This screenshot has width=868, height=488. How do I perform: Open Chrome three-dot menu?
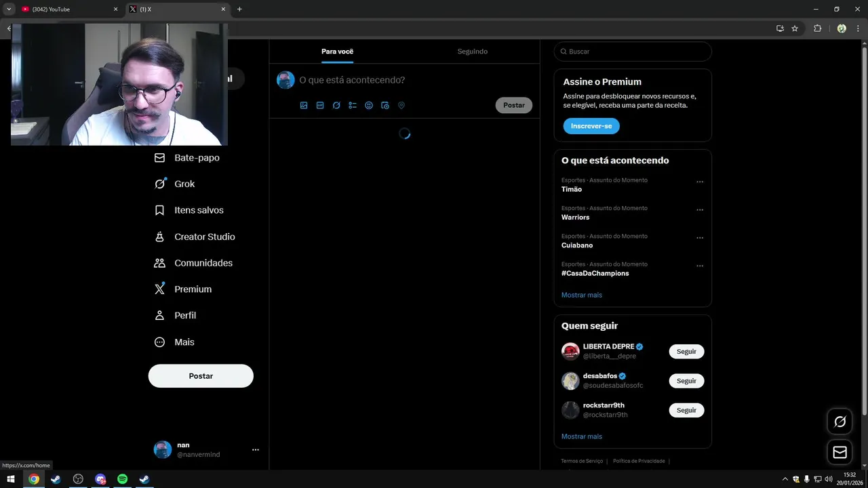point(858,28)
